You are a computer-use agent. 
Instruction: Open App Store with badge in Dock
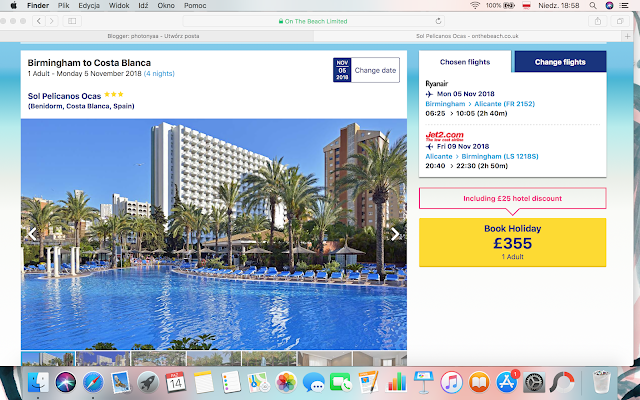tap(507, 382)
